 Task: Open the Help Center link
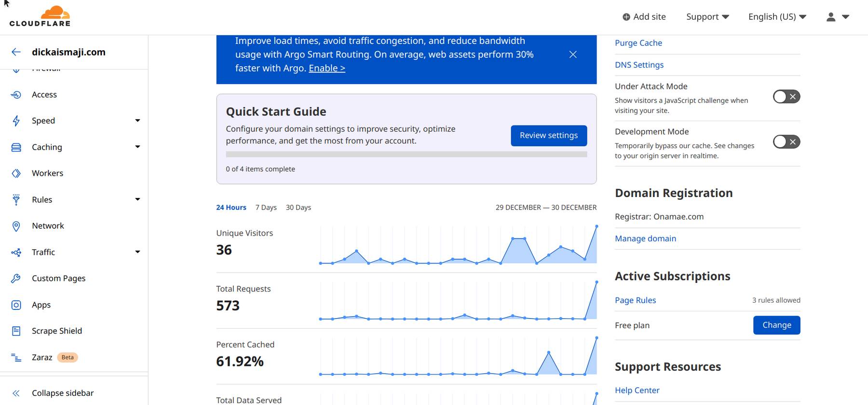637,391
